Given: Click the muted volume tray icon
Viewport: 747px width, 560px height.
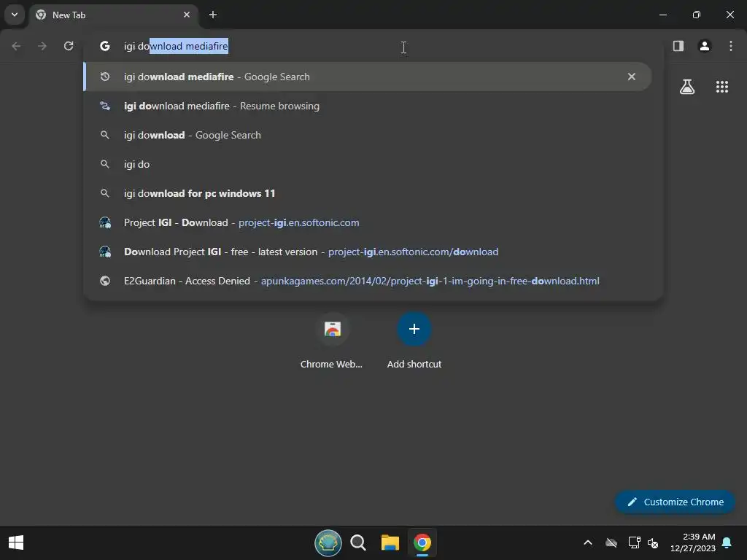Looking at the screenshot, I should [x=653, y=542].
